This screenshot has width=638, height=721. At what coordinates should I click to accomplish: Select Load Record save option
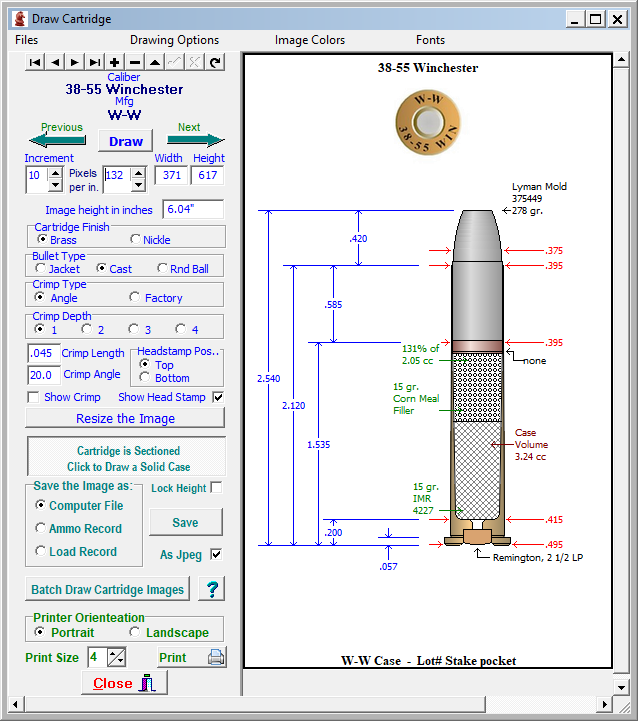pos(40,551)
